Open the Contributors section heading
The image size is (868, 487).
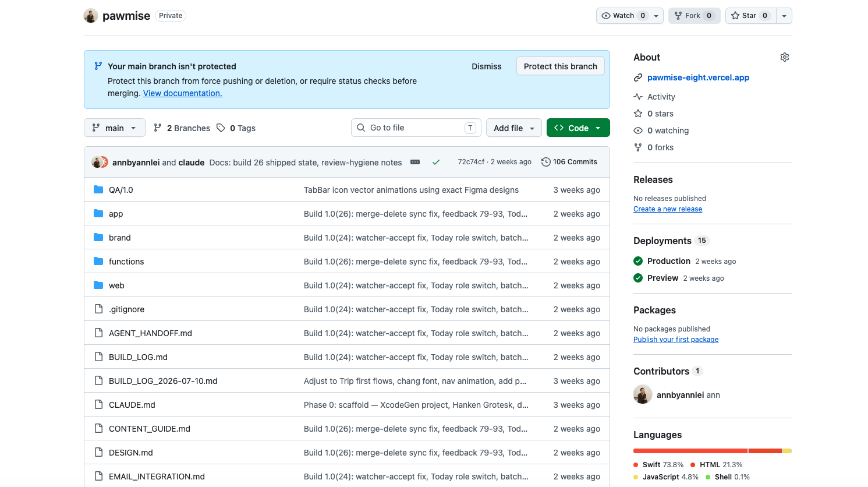point(661,371)
